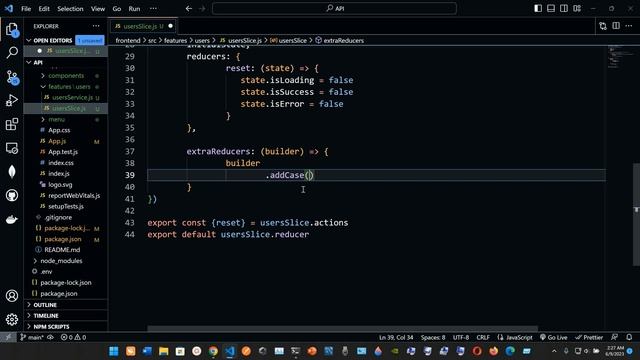Image resolution: width=640 pixels, height=360 pixels.
Task: Open logo.svg file
Action: [60, 184]
